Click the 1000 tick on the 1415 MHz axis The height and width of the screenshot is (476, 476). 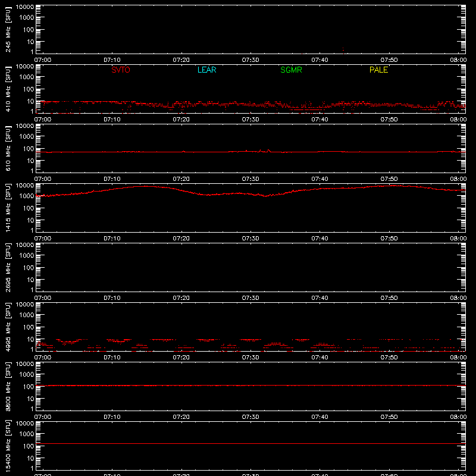(27, 196)
